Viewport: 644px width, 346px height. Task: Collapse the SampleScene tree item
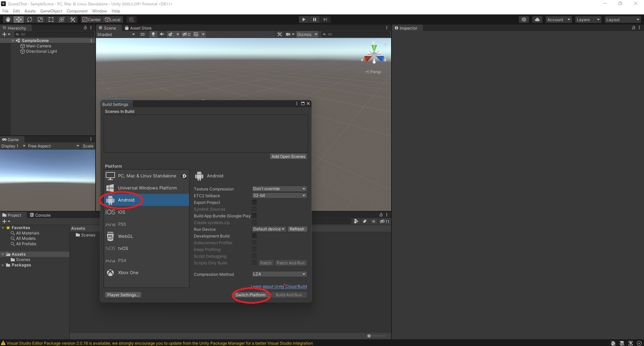coord(13,40)
